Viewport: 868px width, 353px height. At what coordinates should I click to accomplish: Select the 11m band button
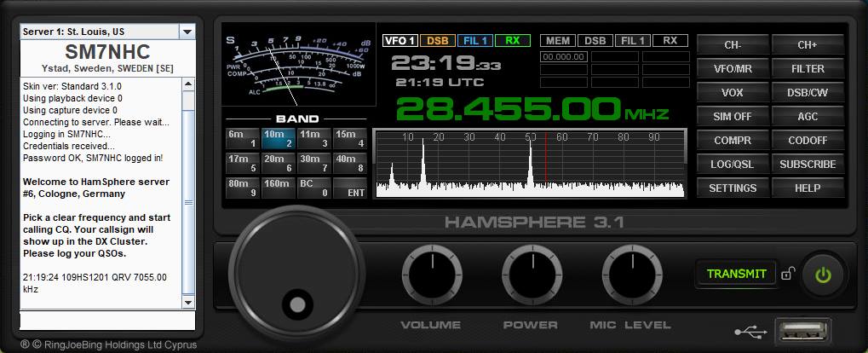314,138
